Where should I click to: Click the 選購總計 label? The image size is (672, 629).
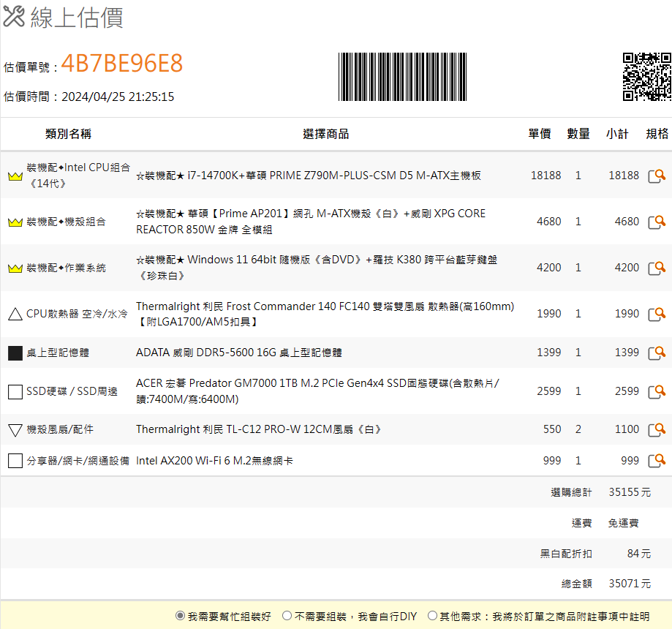point(571,492)
